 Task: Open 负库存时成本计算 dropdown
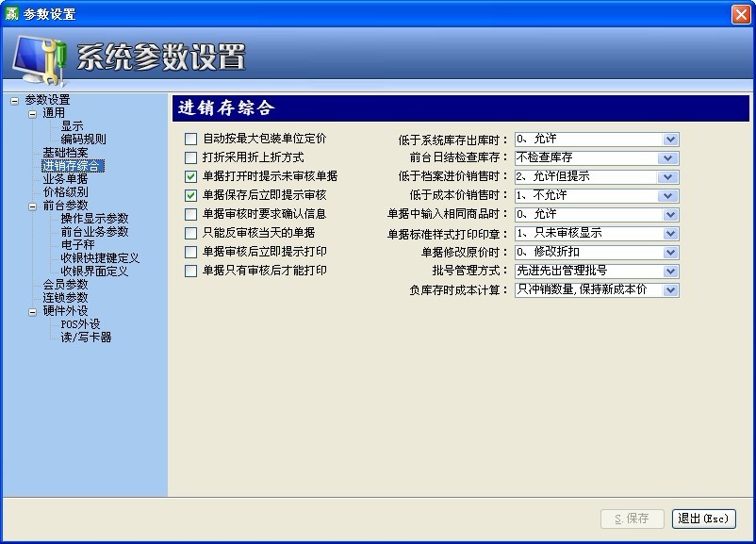coord(670,289)
